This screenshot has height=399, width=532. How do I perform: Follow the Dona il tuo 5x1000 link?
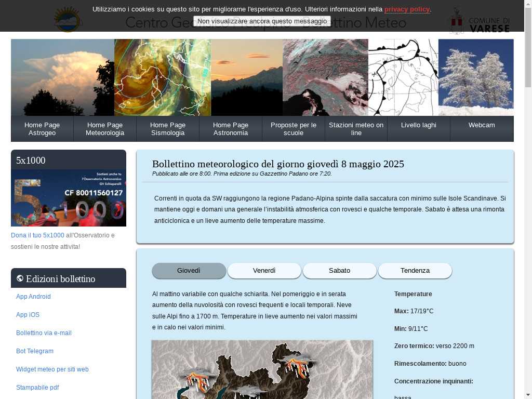point(37,235)
